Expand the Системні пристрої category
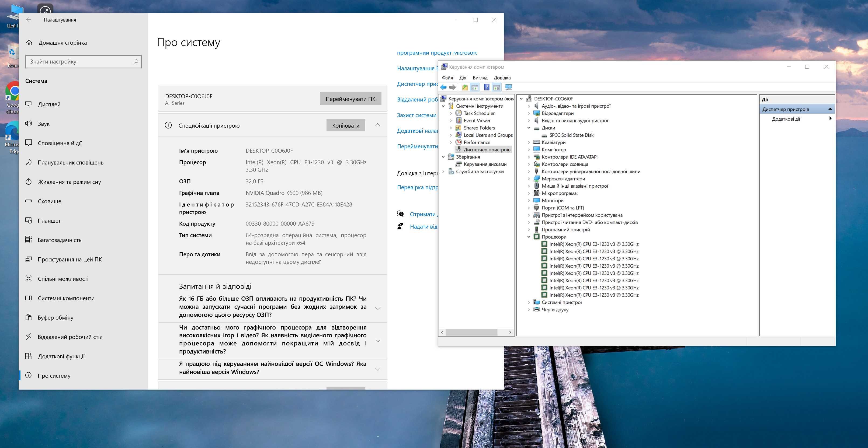This screenshot has width=868, height=448. click(x=529, y=302)
